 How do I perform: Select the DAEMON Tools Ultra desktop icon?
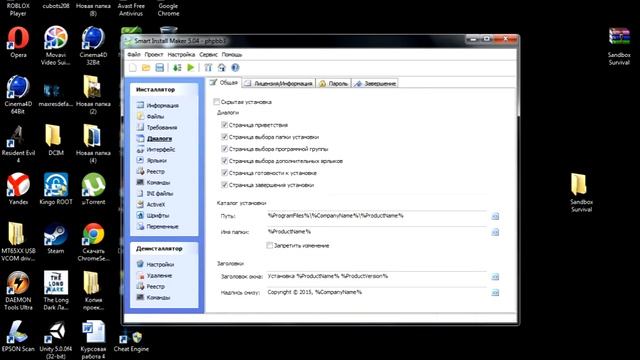(18, 291)
